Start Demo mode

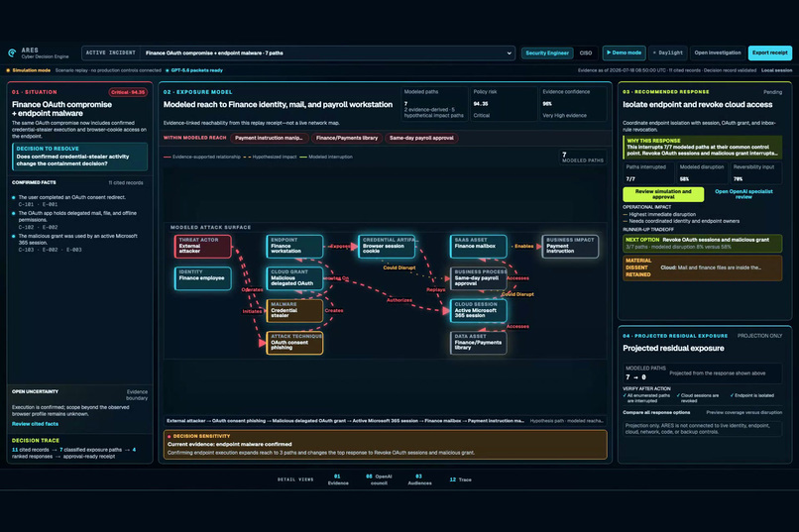[624, 53]
